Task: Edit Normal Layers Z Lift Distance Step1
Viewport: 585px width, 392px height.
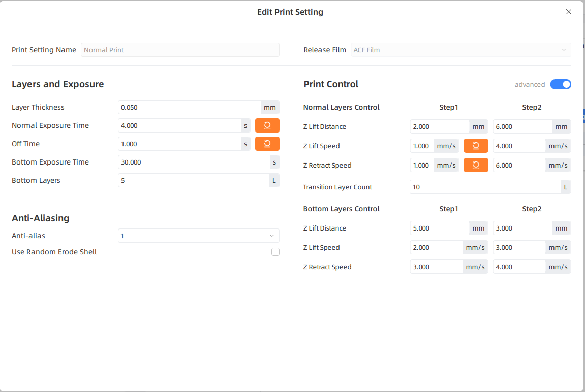Action: tap(439, 126)
